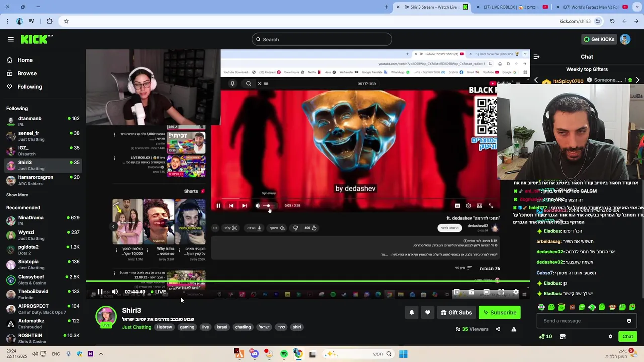Reload the page in browser
Screen dimensions: 644x362
click(612, 21)
